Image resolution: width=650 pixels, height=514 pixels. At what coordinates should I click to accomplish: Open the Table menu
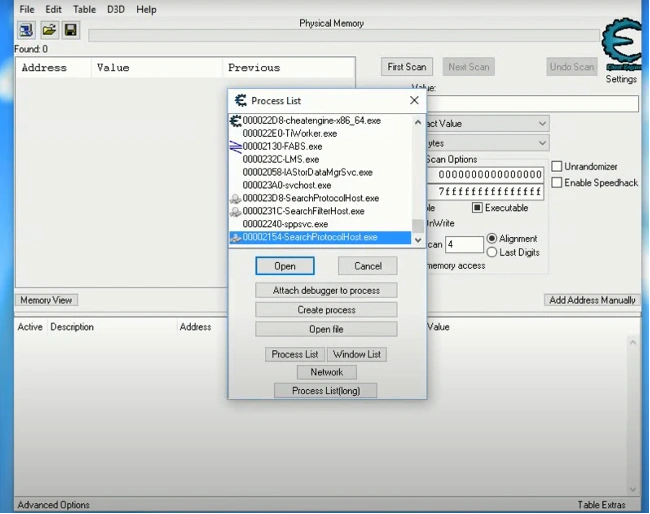click(x=84, y=9)
